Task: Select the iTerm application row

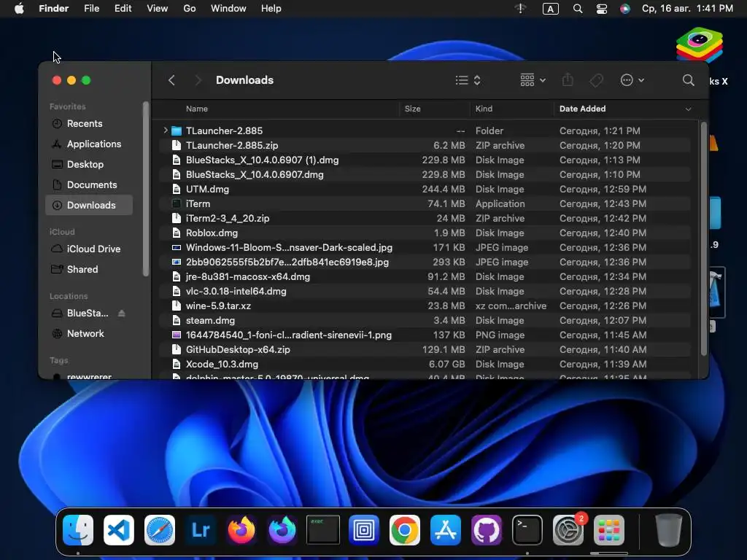Action: pos(425,204)
